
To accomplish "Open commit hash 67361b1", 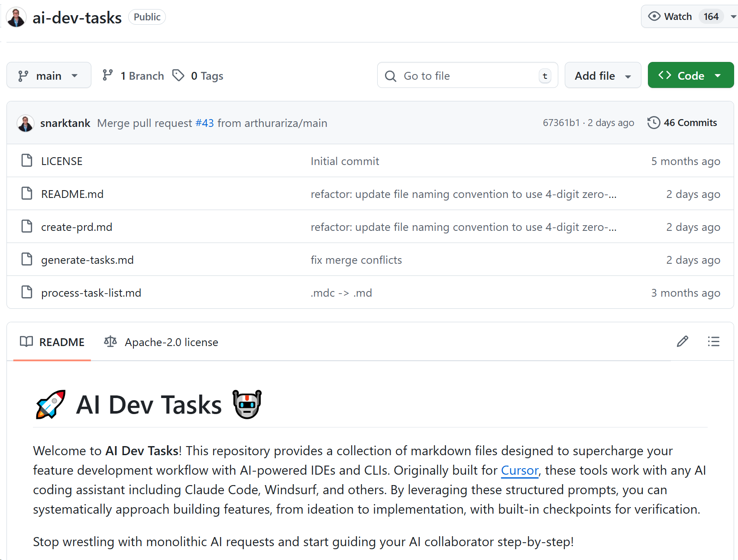I will coord(561,123).
